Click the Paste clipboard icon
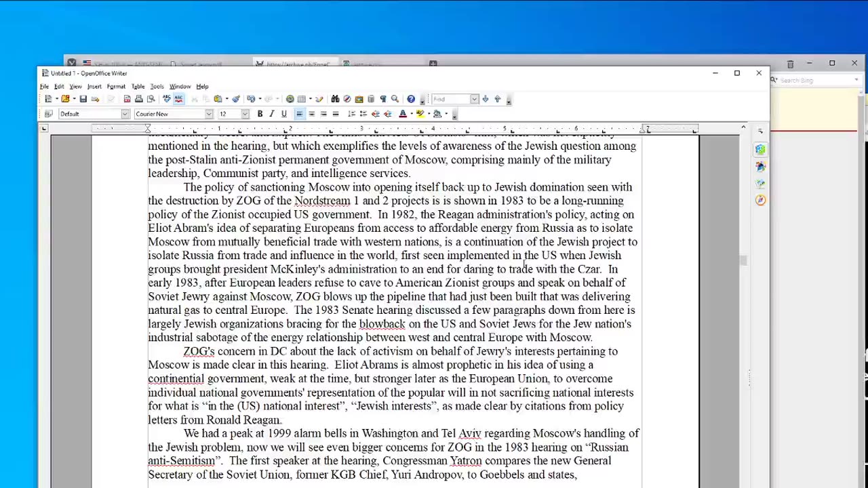The height and width of the screenshot is (488, 868). [218, 99]
